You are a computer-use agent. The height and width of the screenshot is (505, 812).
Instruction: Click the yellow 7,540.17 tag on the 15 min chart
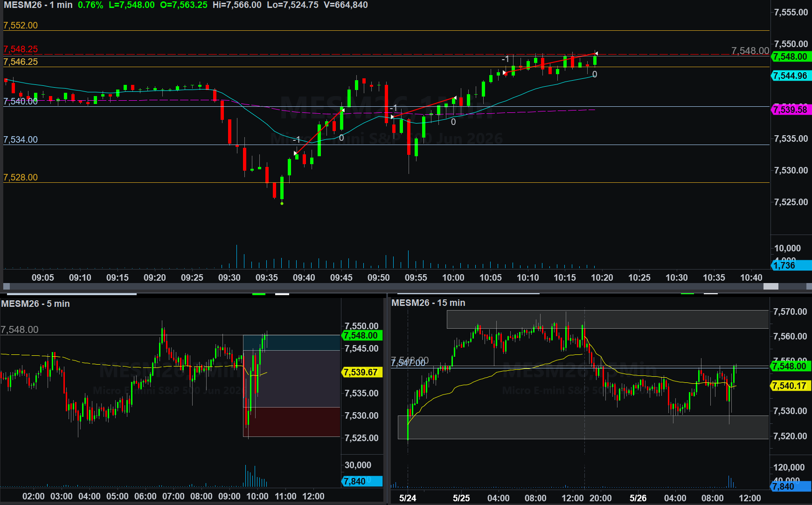791,386
